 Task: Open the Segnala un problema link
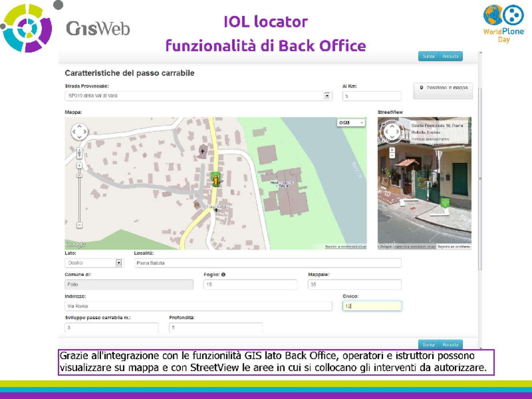click(x=454, y=247)
